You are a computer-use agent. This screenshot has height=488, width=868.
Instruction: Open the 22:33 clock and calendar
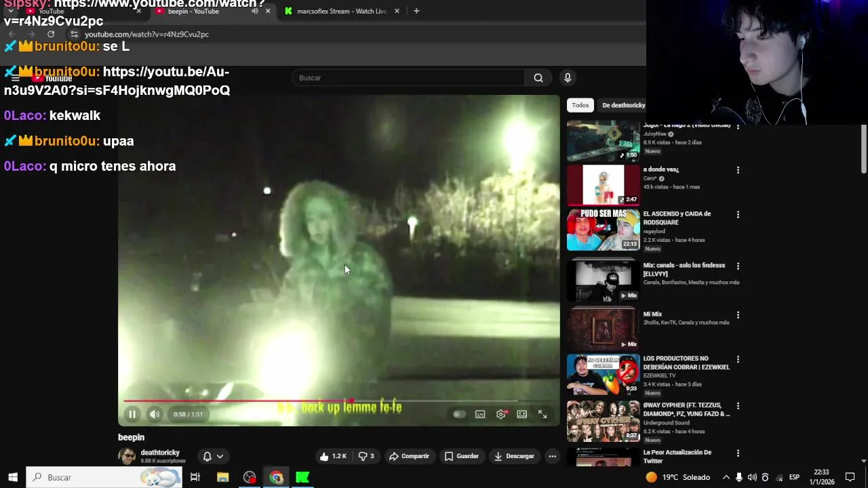click(x=821, y=477)
